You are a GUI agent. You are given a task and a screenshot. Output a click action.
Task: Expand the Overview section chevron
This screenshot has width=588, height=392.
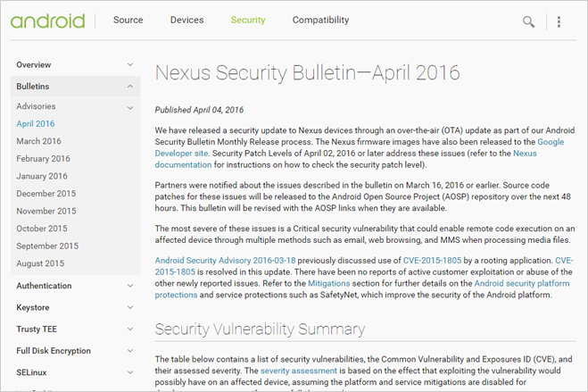point(130,64)
